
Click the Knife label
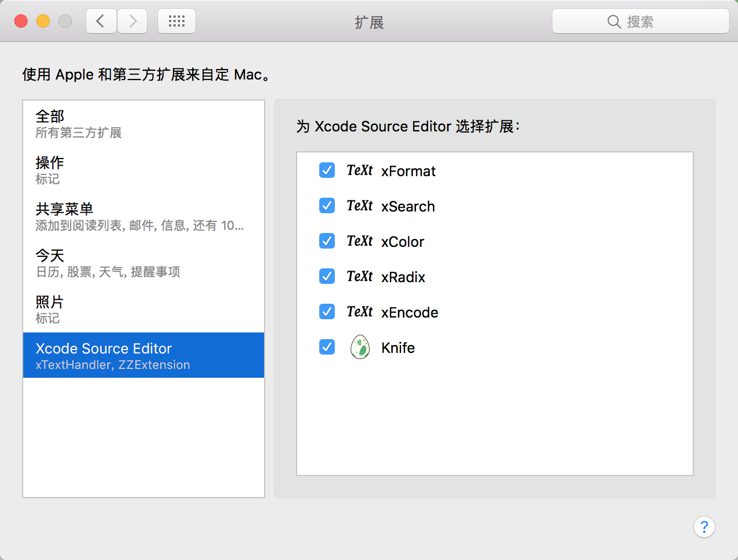click(x=398, y=348)
